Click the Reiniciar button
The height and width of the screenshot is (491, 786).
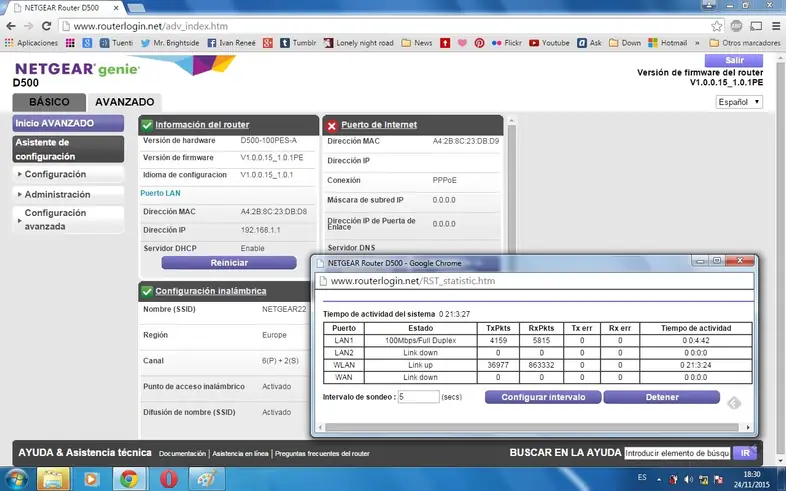229,263
